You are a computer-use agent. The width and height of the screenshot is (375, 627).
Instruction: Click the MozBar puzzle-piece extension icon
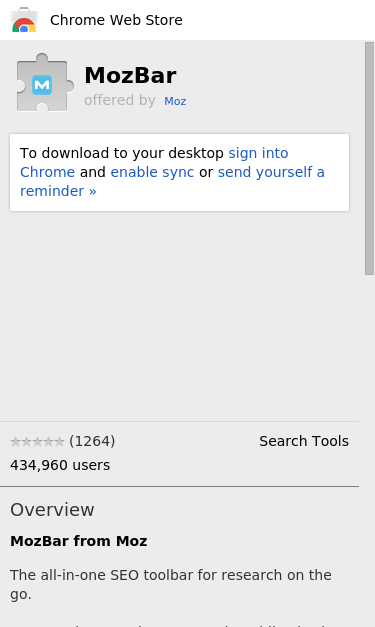tap(45, 82)
